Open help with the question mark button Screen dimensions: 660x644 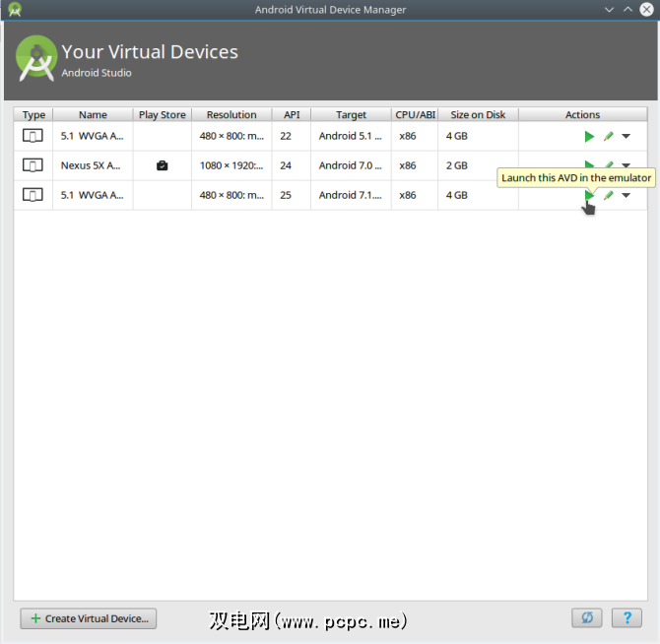coord(627,618)
